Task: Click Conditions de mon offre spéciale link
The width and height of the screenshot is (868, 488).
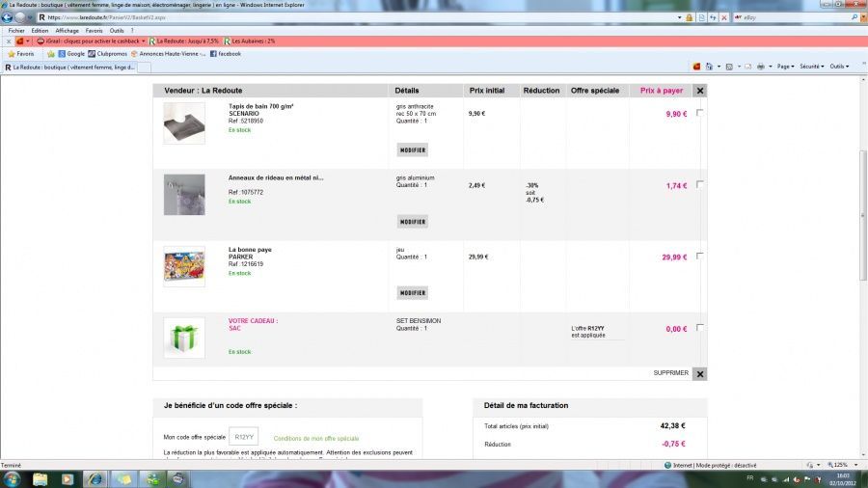Action: click(316, 439)
